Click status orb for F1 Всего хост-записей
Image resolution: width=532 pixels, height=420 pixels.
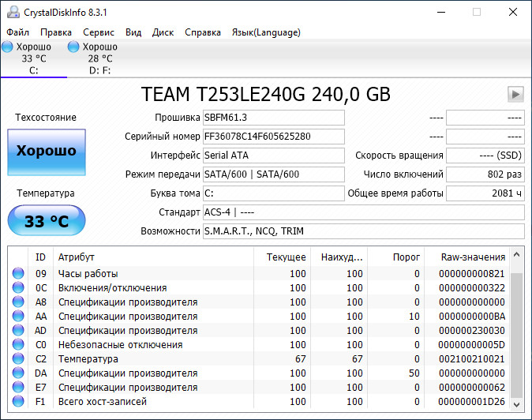18,401
